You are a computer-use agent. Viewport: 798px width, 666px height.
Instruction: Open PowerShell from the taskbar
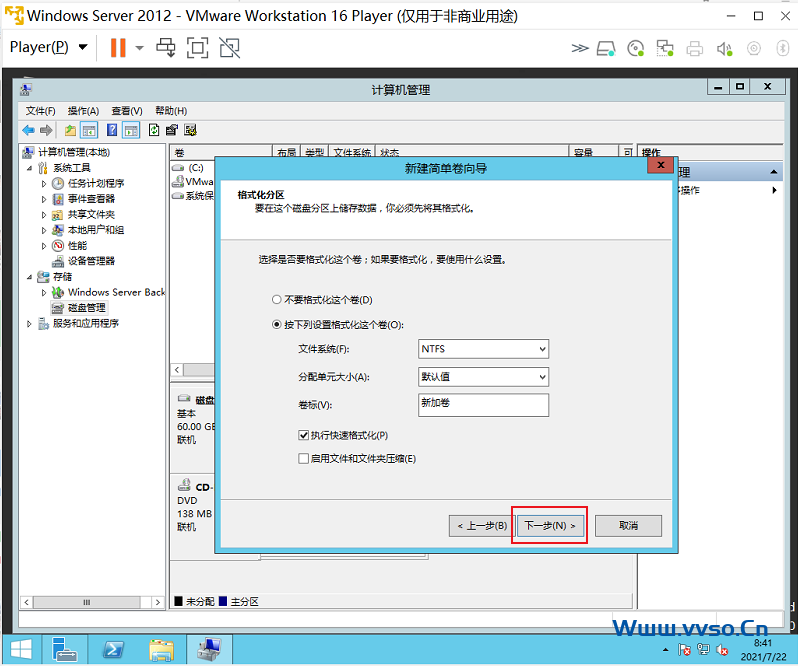[x=112, y=650]
